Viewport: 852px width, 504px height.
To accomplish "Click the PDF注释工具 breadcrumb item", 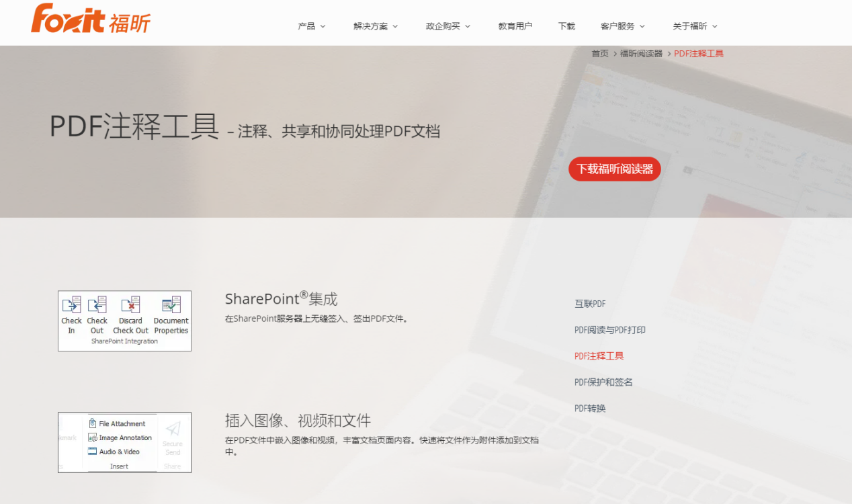I will tap(699, 54).
